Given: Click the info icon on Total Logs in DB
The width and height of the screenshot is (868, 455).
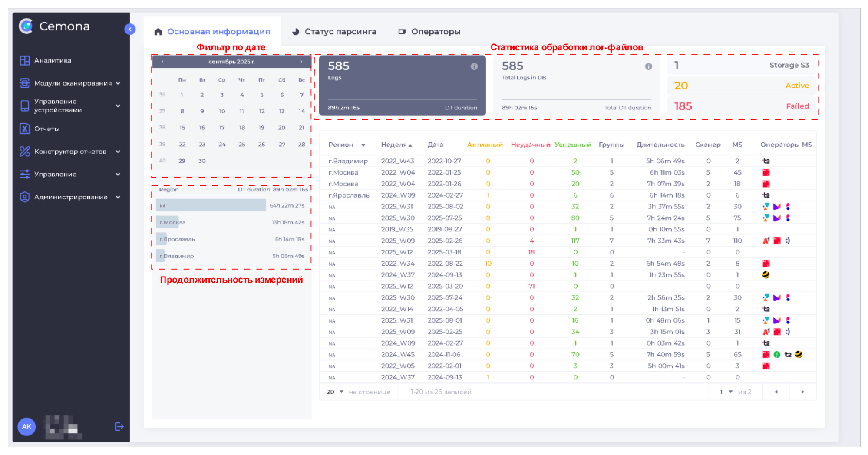Looking at the screenshot, I should click(648, 66).
